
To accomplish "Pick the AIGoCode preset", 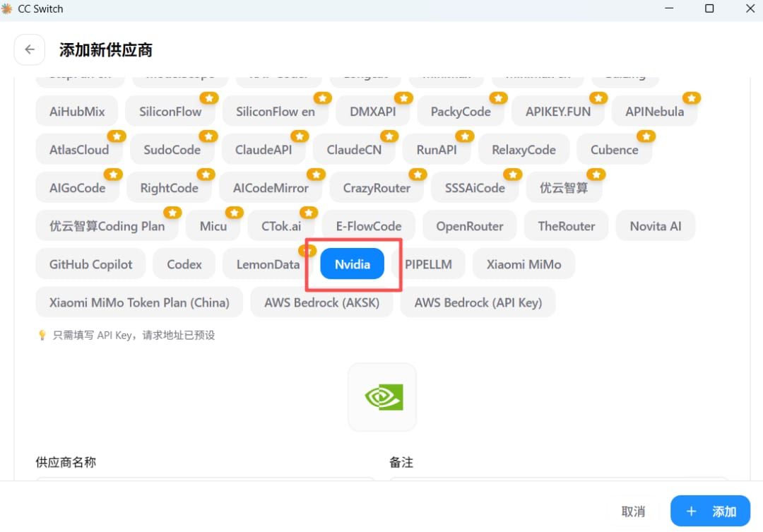I will click(x=78, y=187).
